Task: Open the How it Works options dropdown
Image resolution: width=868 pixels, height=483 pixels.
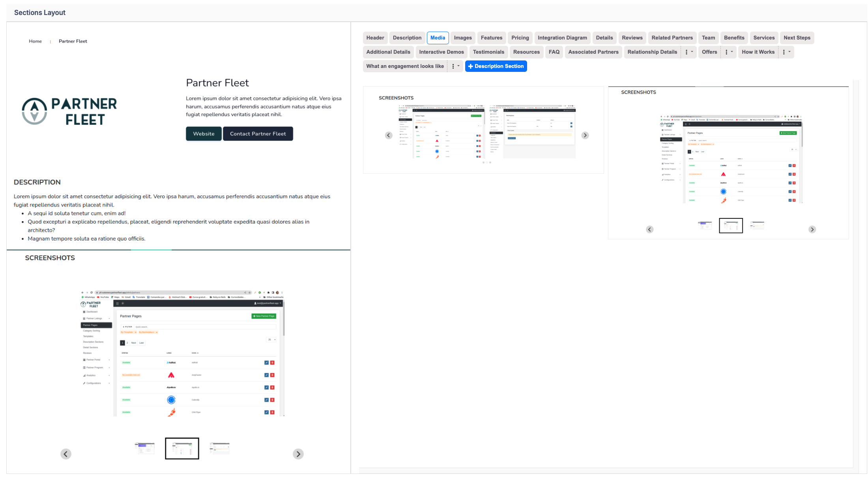Action: tap(786, 52)
